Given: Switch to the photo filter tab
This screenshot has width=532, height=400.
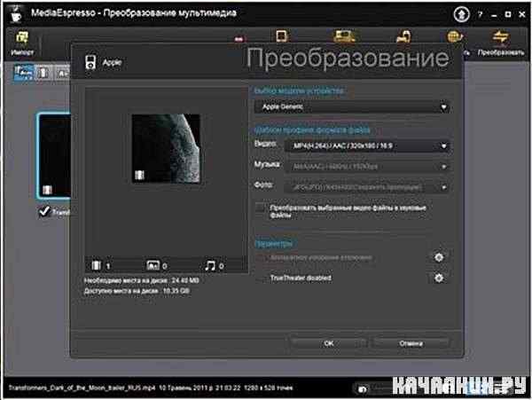Looking at the screenshot, I should pos(62,73).
